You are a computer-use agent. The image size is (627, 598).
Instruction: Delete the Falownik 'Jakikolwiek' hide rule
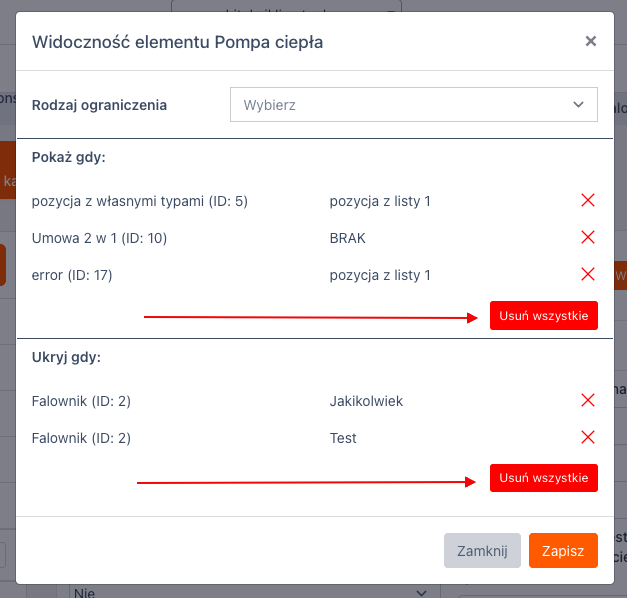tap(588, 401)
